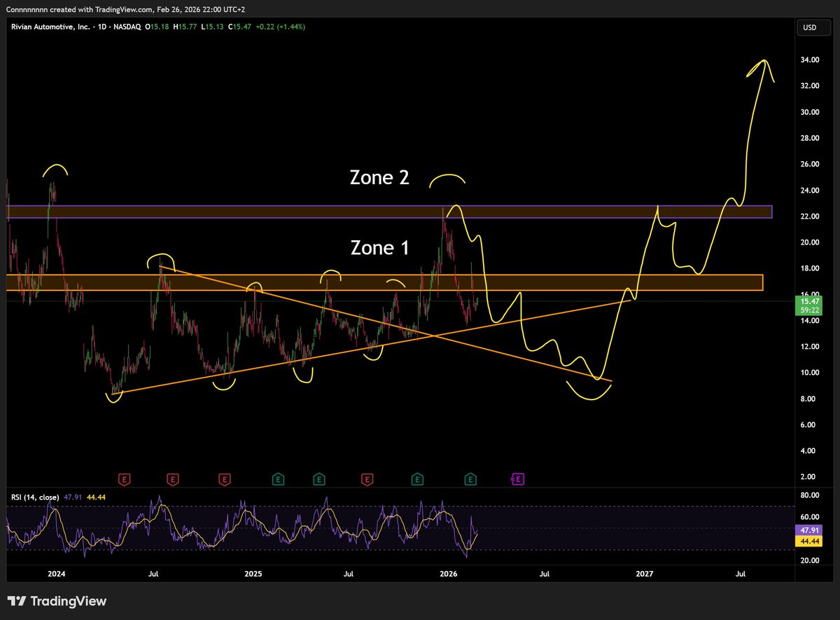Screen dimensions: 840x620
Task: Click the green 15.47 current price label
Action: click(x=810, y=305)
